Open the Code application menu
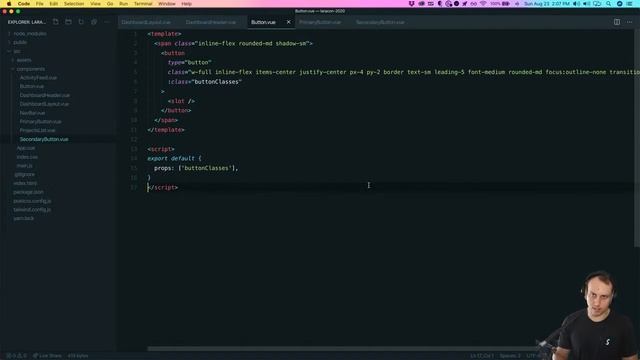The height and width of the screenshot is (360, 640). click(x=24, y=4)
